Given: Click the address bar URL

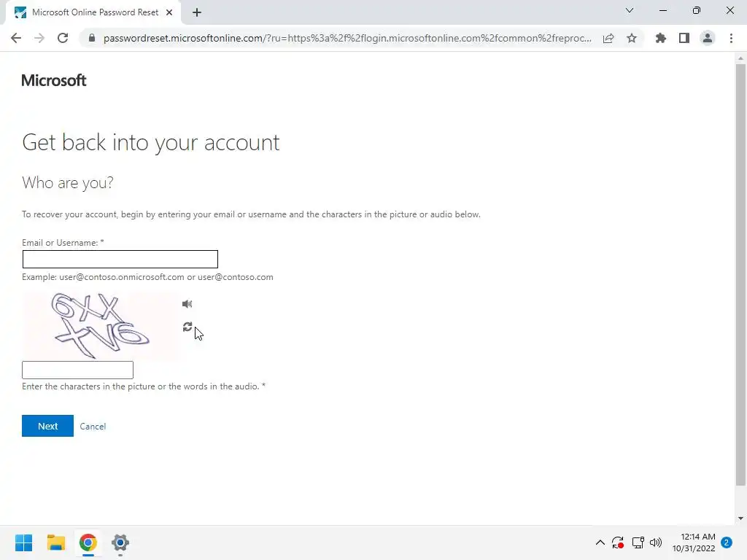Looking at the screenshot, I should click(347, 38).
